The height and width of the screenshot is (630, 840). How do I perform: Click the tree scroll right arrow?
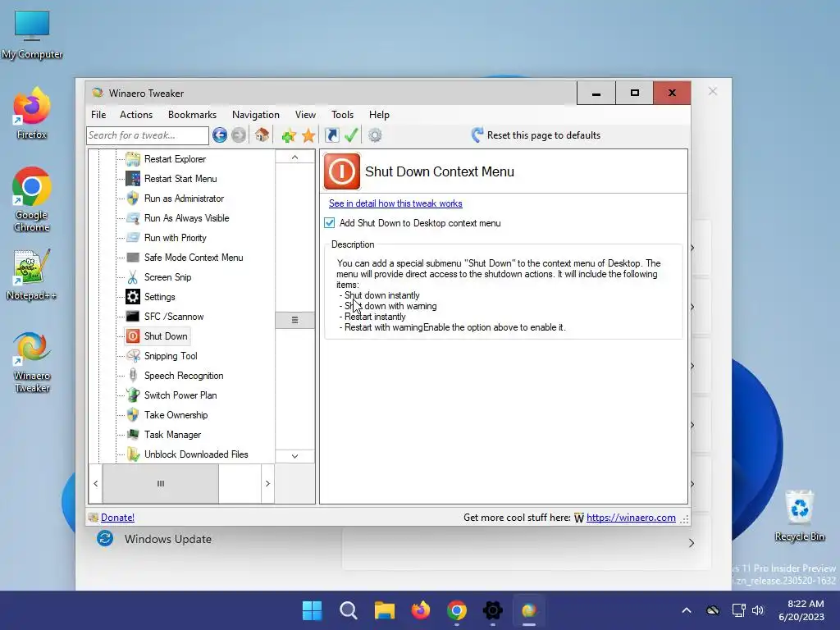coord(267,483)
